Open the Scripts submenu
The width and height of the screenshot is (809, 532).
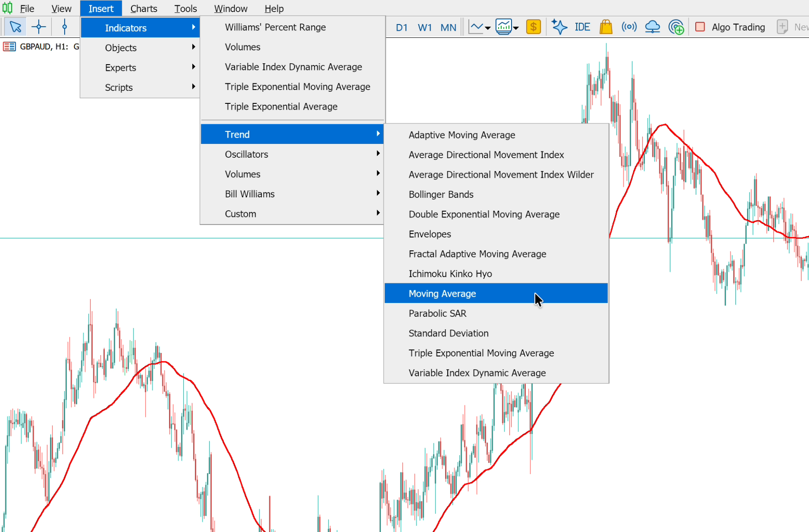[x=140, y=87]
